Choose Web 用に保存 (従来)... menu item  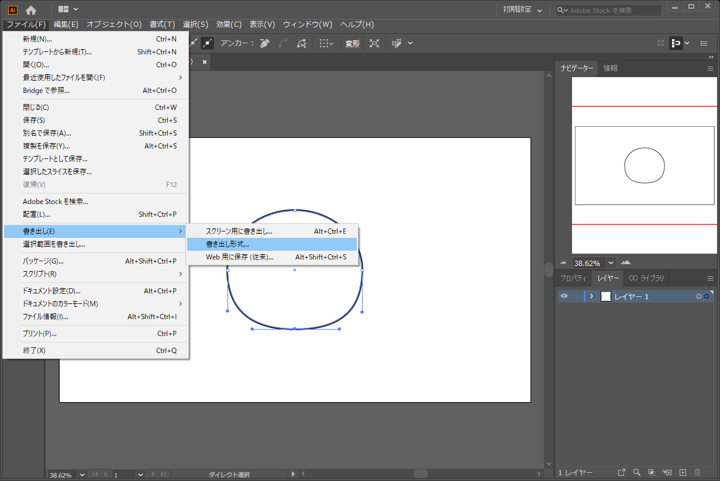272,257
